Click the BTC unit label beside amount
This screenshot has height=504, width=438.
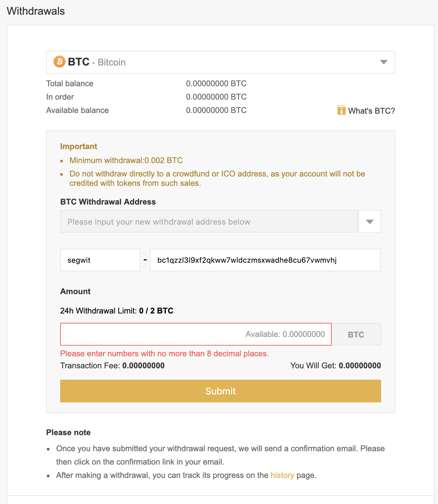coord(356,334)
